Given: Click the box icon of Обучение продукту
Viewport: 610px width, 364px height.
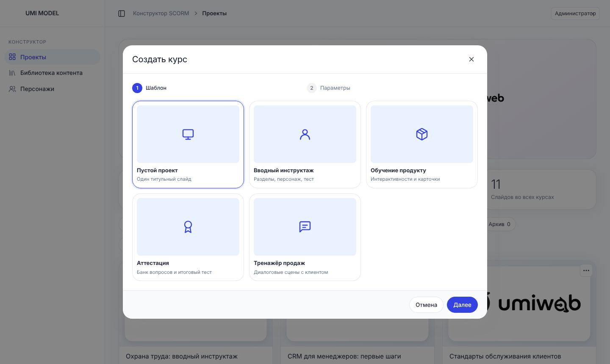Looking at the screenshot, I should [422, 134].
